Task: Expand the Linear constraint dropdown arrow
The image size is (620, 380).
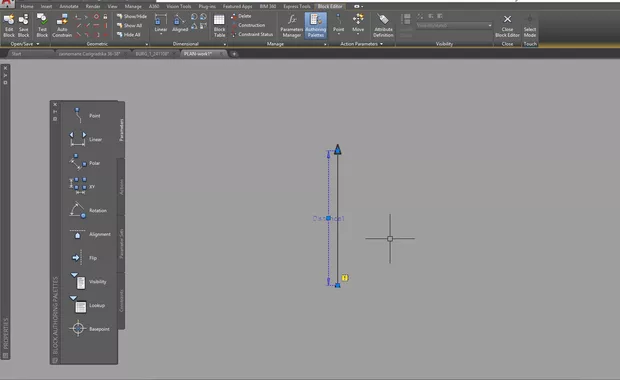Action: [161, 34]
